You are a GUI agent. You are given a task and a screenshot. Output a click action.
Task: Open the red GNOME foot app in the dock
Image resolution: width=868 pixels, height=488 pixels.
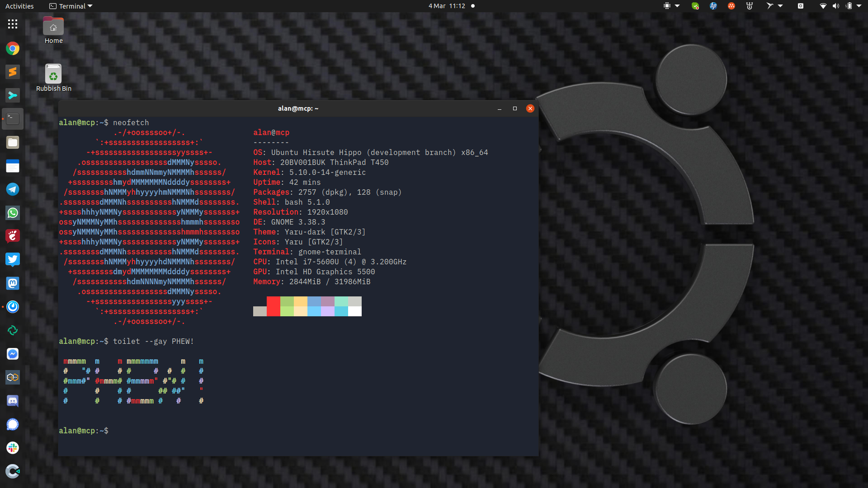click(13, 236)
